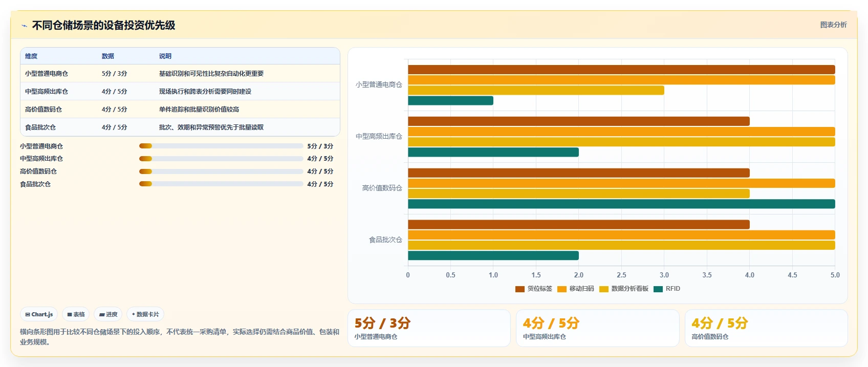Select 中型高频出库仓 table row cell
The height and width of the screenshot is (367, 868).
click(47, 92)
